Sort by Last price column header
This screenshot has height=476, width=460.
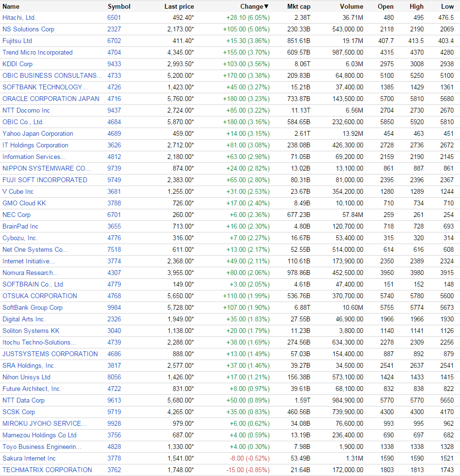(179, 6)
